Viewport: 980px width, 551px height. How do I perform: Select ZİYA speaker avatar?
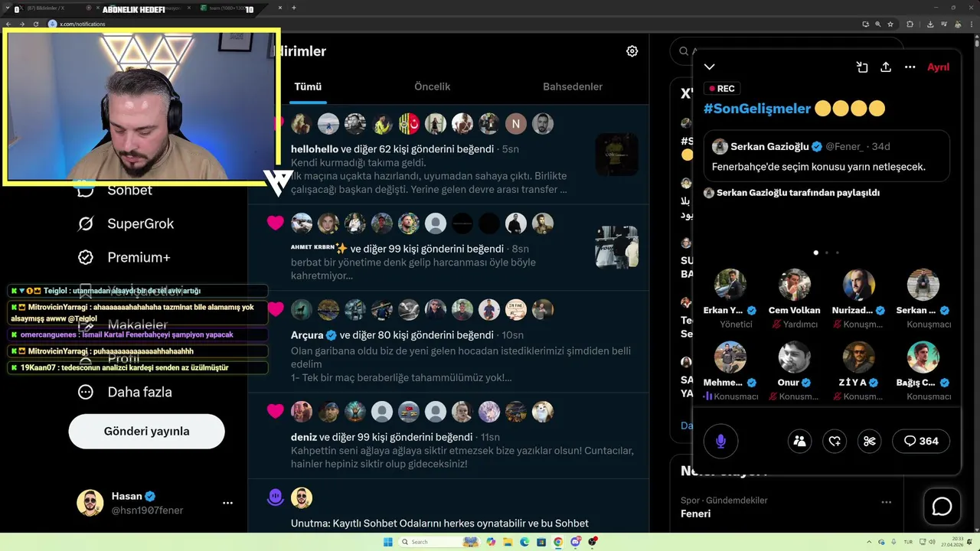859,357
